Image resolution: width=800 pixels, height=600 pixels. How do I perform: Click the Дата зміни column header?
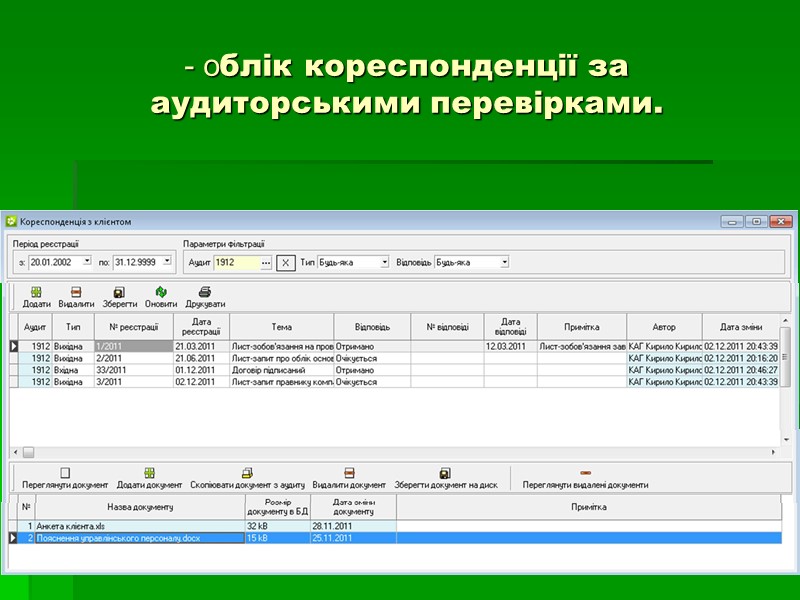pyautogui.click(x=741, y=327)
